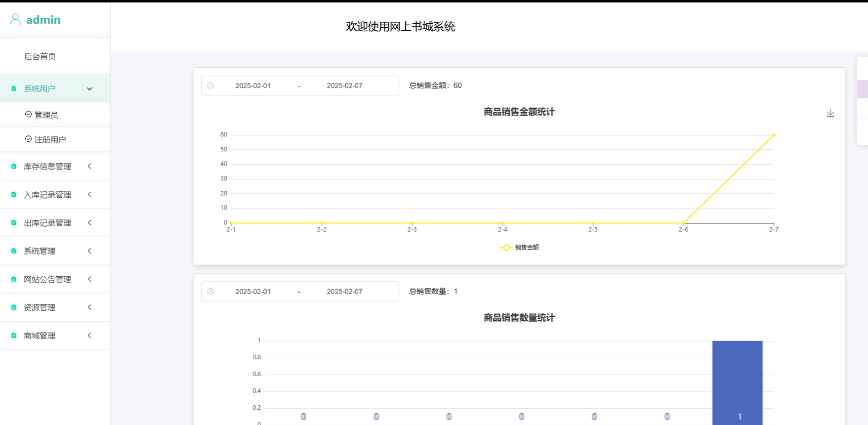Click the 商城管理 menu document icon
This screenshot has height=425, width=868.
(x=14, y=336)
